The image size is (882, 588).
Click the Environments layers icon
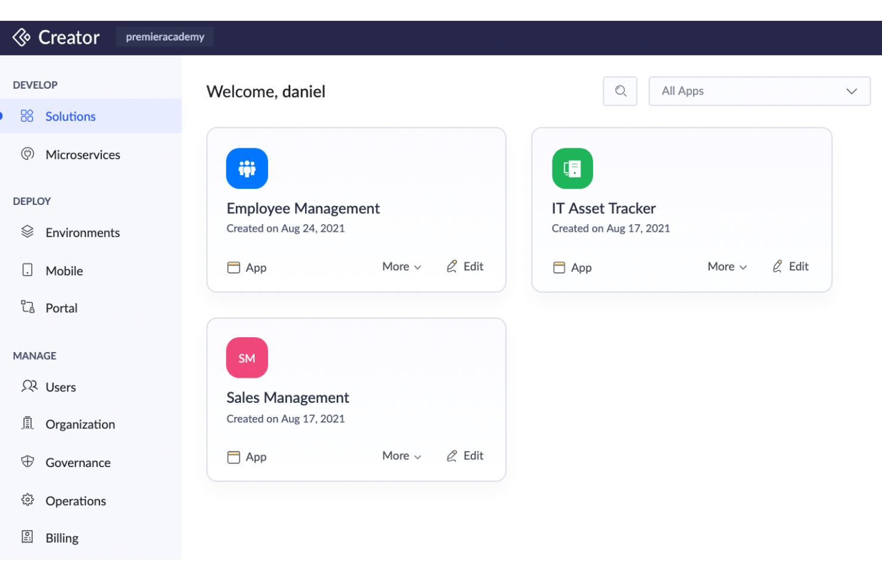27,231
